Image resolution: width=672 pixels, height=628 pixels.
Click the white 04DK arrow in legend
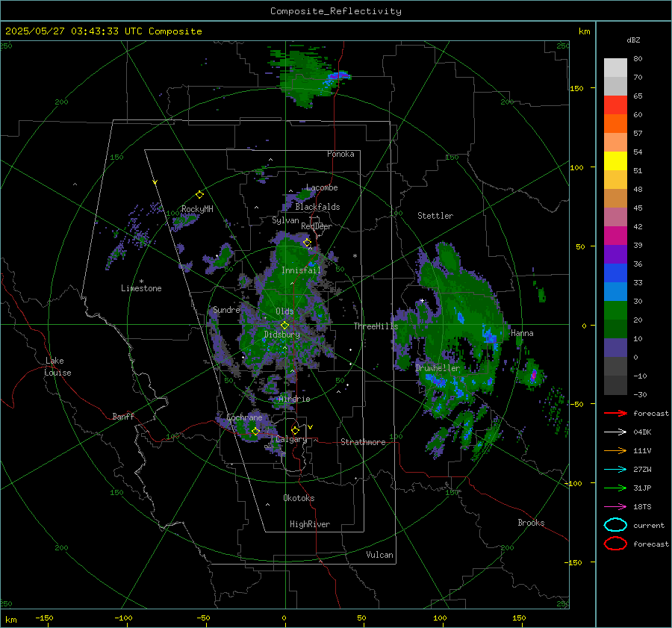tap(615, 432)
